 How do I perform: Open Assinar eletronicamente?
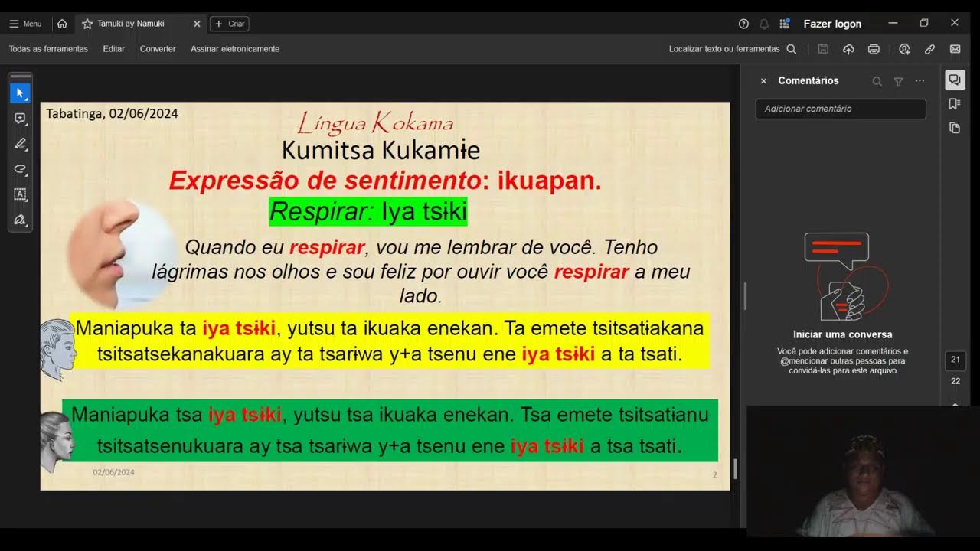235,49
